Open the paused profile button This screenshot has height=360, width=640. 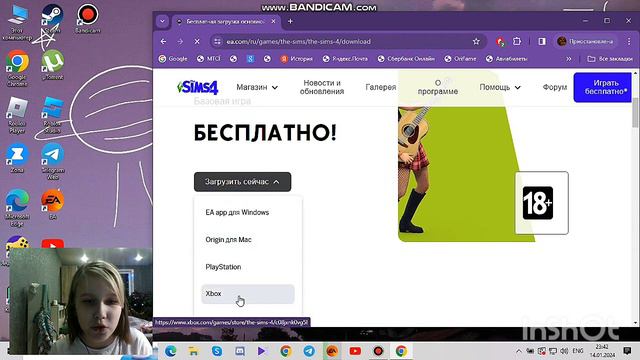[x=586, y=42]
